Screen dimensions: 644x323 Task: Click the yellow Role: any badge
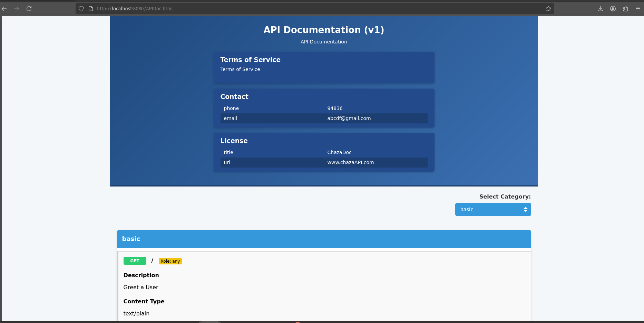[x=170, y=261]
